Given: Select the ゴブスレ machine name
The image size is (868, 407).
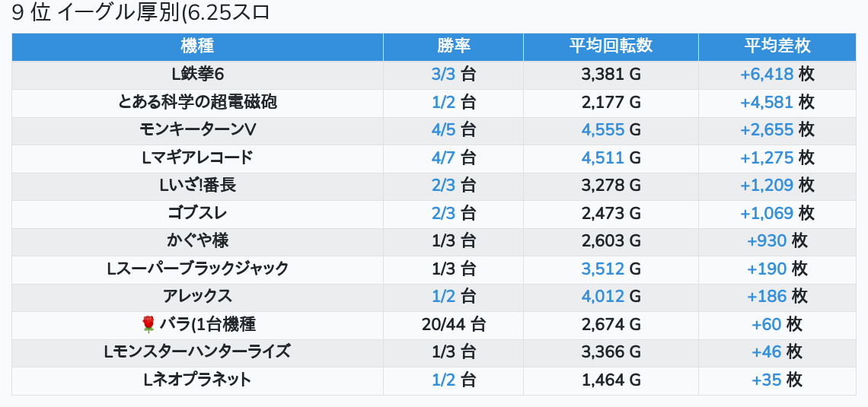Looking at the screenshot, I should point(197,213).
